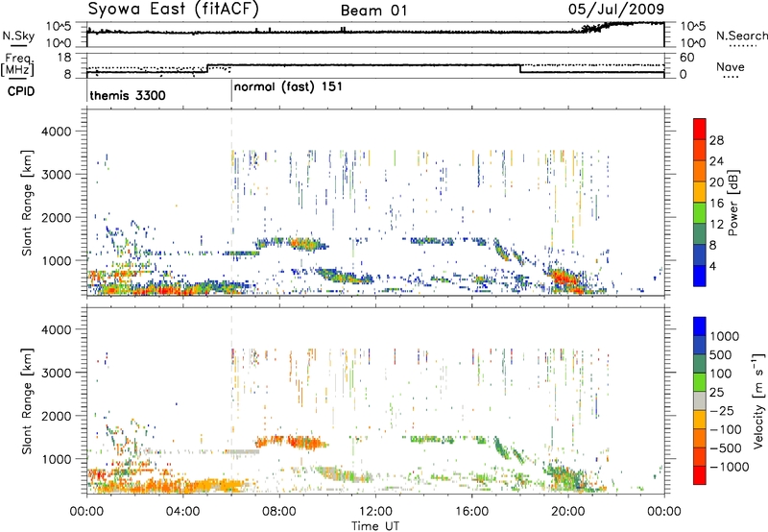Viewport: 768px width, 532px height.
Task: Click the '12:00' time tick label
Action: tap(375, 512)
